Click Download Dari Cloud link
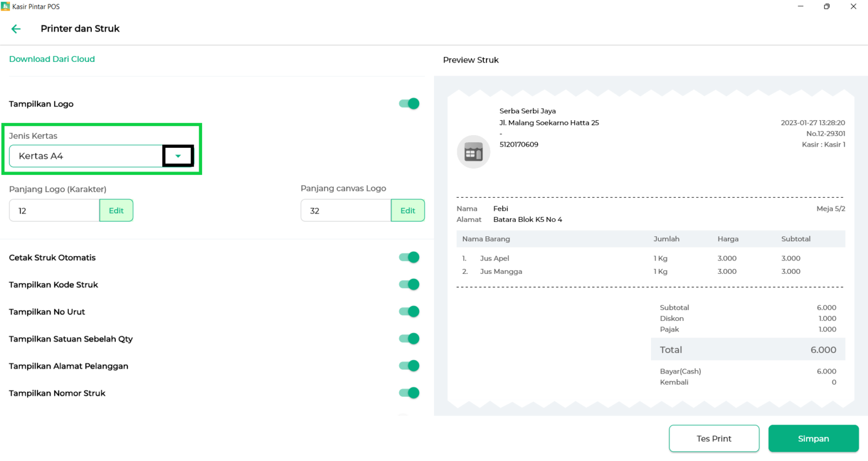Viewport: 868px width, 461px height. point(52,59)
